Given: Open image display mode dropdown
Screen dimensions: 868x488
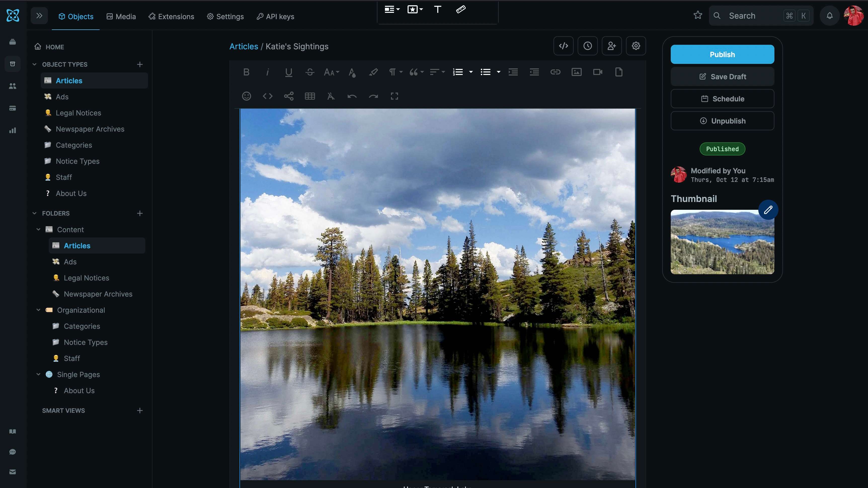Looking at the screenshot, I should pos(392,9).
